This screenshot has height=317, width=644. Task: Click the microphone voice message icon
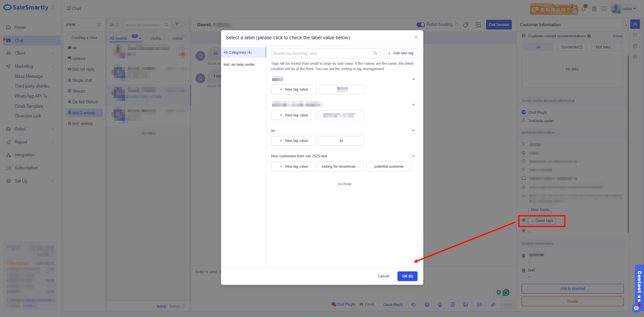coord(440,305)
